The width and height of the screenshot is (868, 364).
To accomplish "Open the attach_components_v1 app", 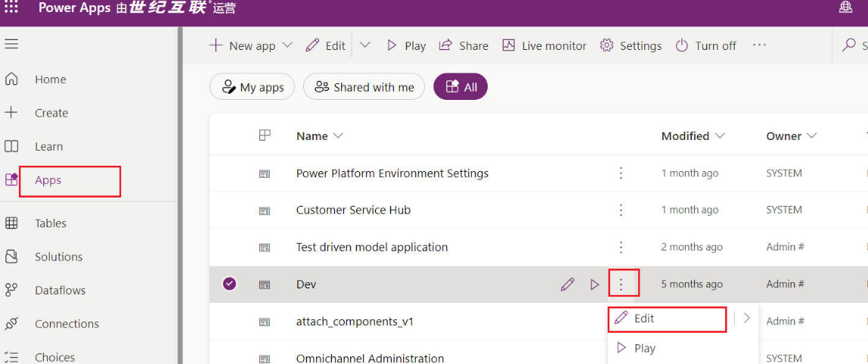I will (x=355, y=322).
